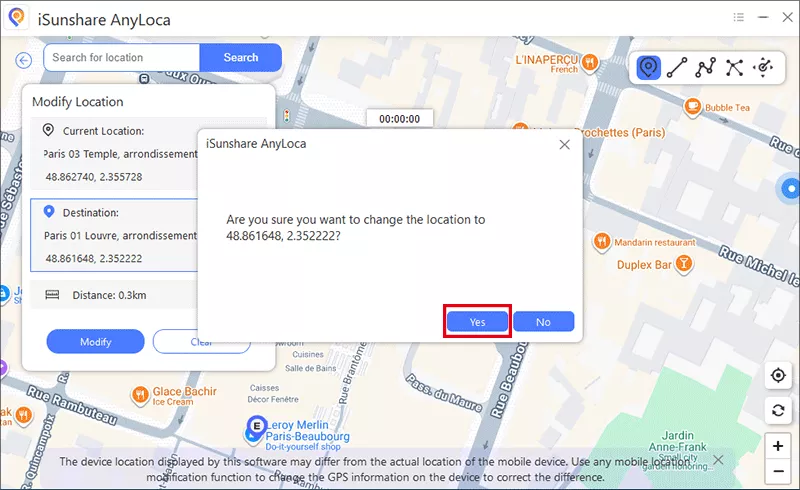Click the Clear button

[202, 341]
